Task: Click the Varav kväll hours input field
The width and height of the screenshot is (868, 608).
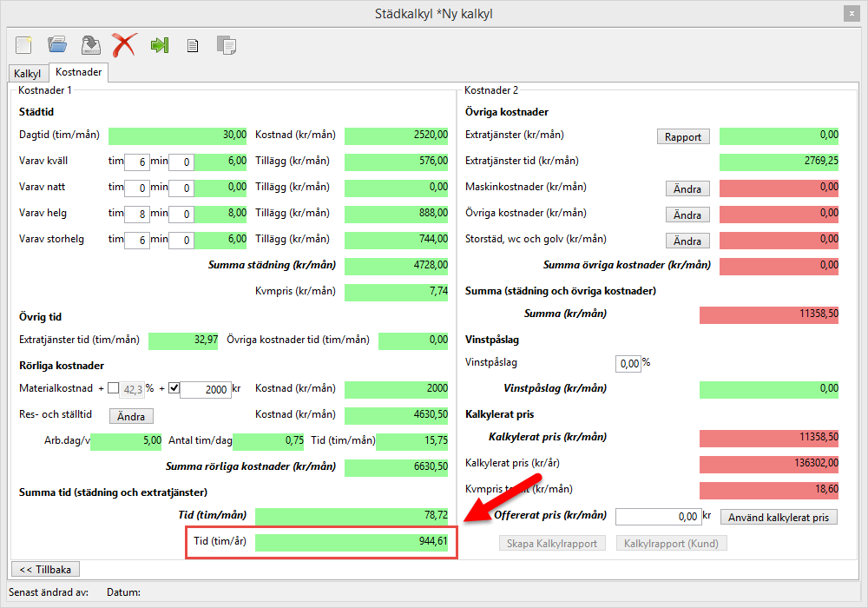Action: click(136, 162)
